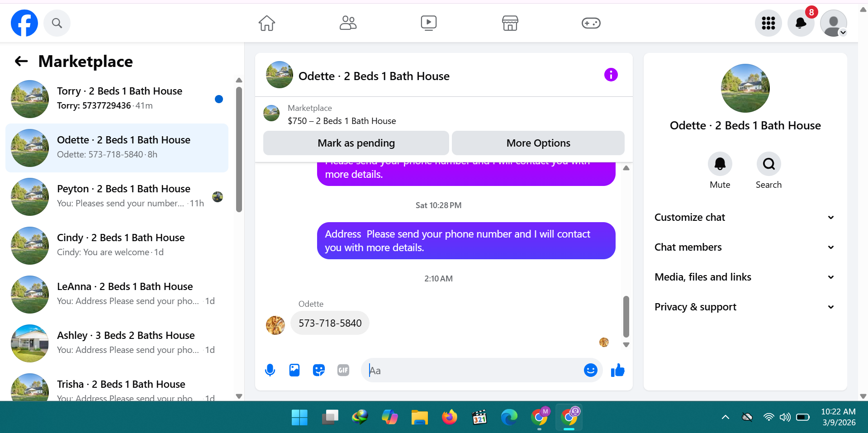
Task: Expand the Chat members section
Action: coord(745,247)
